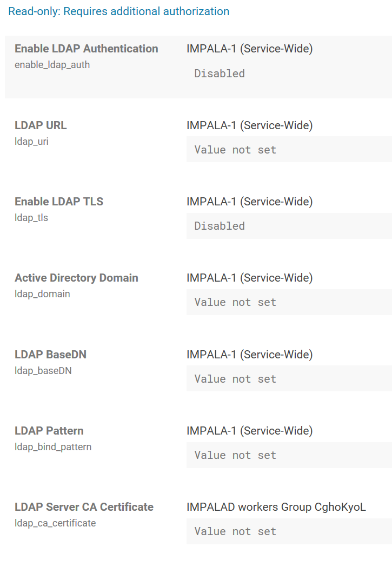The width and height of the screenshot is (392, 567).
Task: Select the LDAP Server CA Certificate title
Action: [x=84, y=507]
